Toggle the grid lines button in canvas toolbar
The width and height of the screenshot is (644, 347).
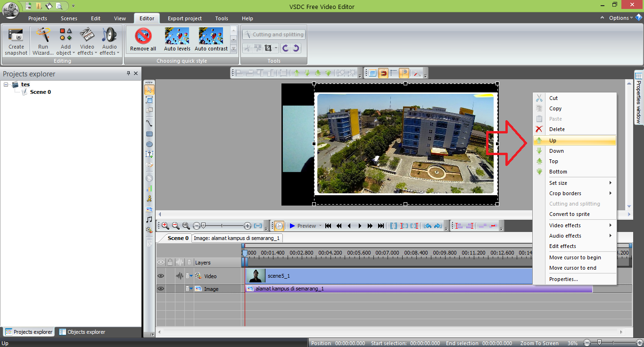(x=394, y=73)
